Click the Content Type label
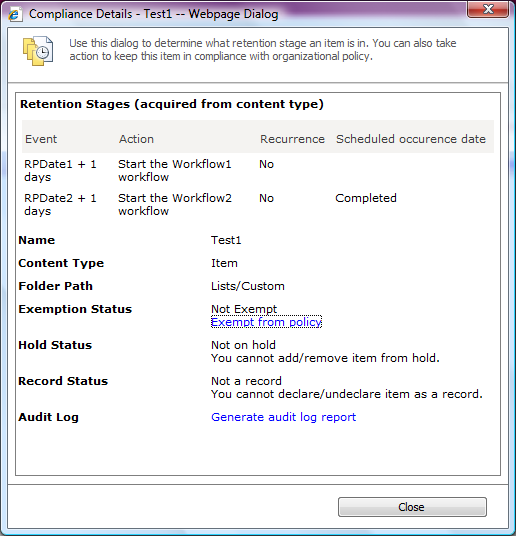The width and height of the screenshot is (516, 536). tap(61, 263)
